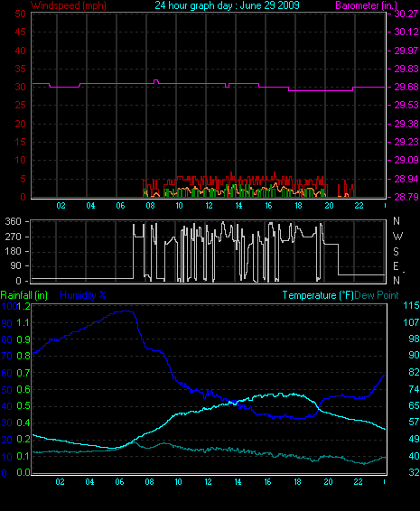Click the 'Temperature (°F)' legend label

coord(318,295)
